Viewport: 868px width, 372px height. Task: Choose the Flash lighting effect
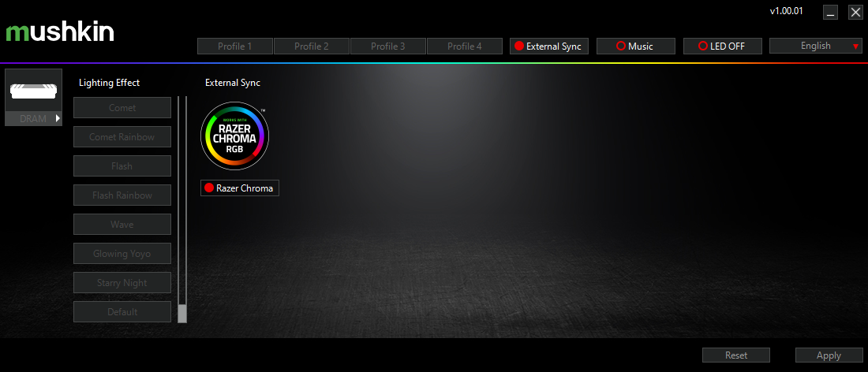click(x=122, y=166)
